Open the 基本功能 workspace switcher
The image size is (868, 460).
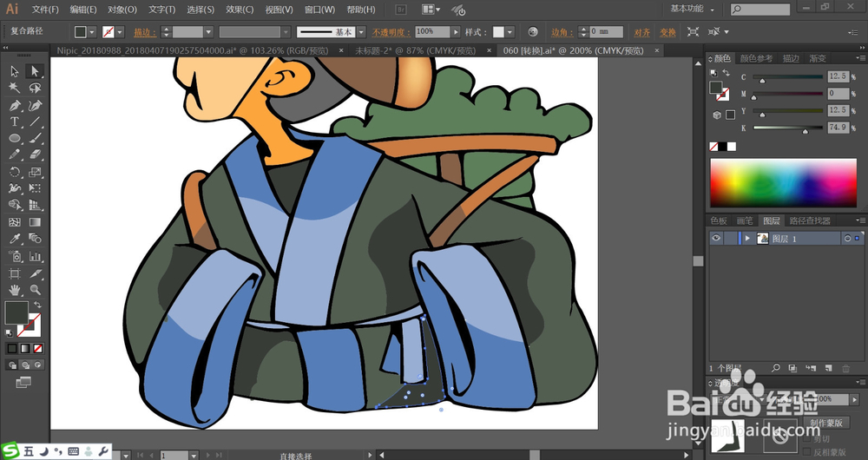[692, 9]
